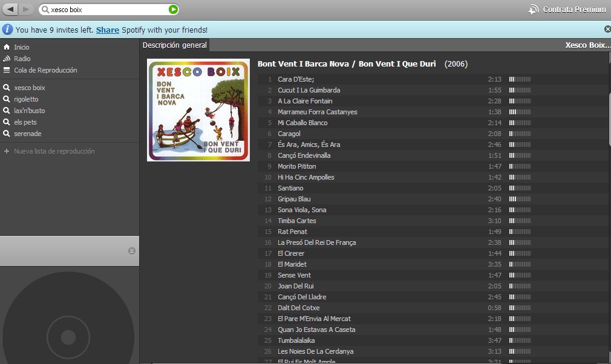611x364 pixels.
Task: Click popularity bar of Gripau Blau
Action: pyautogui.click(x=520, y=199)
